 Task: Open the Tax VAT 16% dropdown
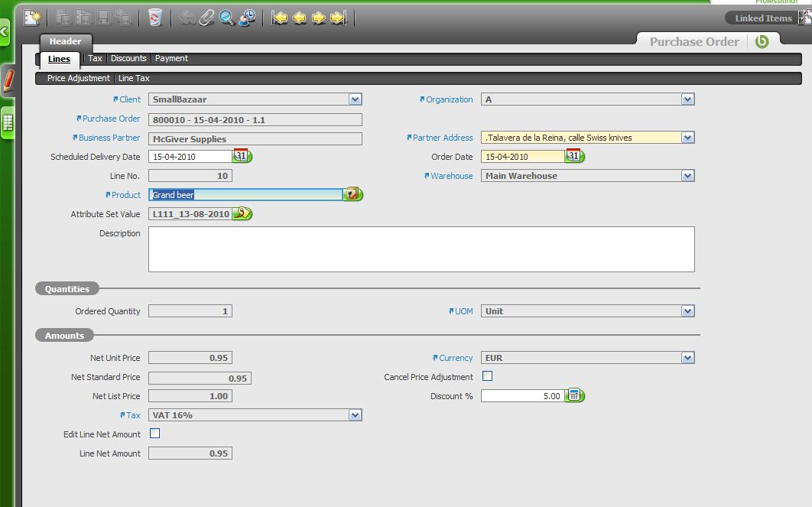[x=355, y=415]
